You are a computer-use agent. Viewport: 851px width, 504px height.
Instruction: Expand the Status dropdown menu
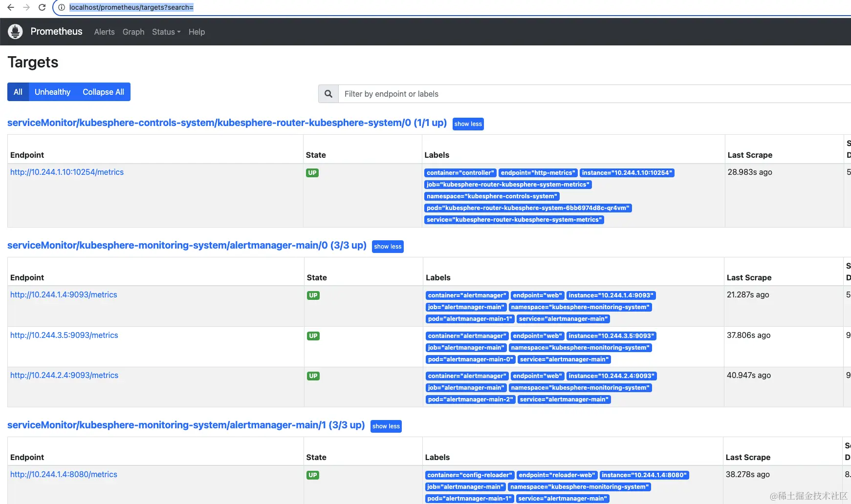(x=166, y=32)
